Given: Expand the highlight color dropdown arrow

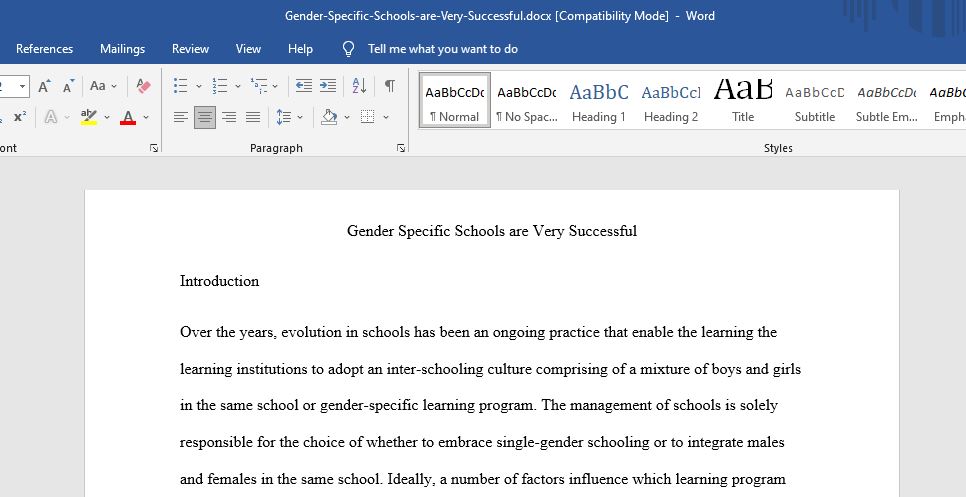Looking at the screenshot, I should [107, 117].
